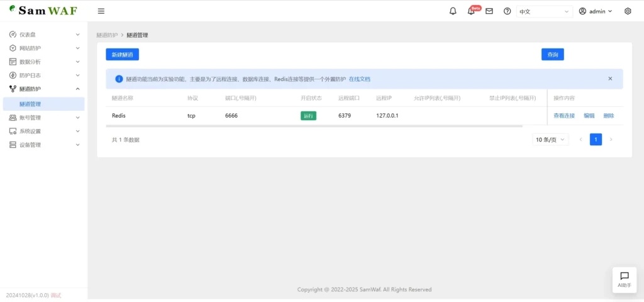This screenshot has height=302, width=644.
Task: Collapse the 隧道防护 sidebar menu
Action: coord(43,89)
